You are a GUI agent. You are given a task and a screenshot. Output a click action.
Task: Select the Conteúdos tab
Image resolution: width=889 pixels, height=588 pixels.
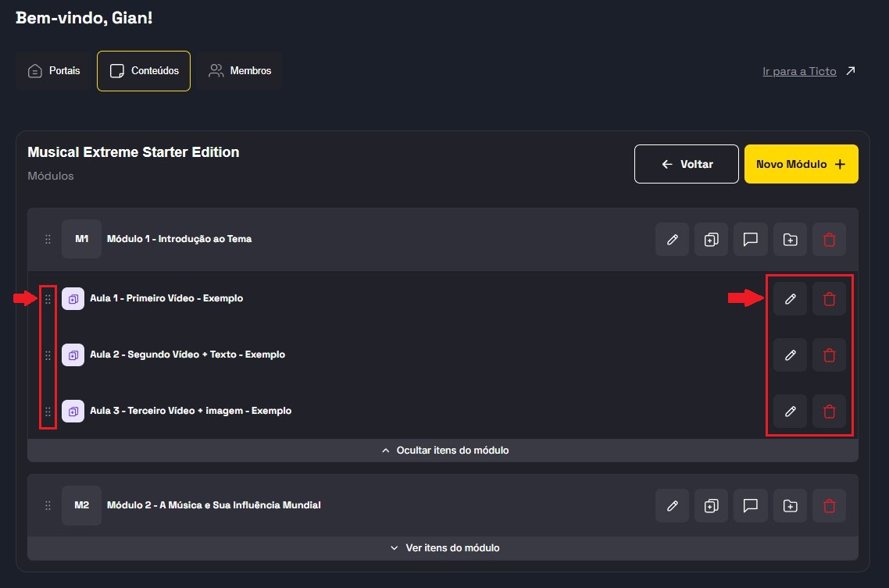click(x=144, y=71)
